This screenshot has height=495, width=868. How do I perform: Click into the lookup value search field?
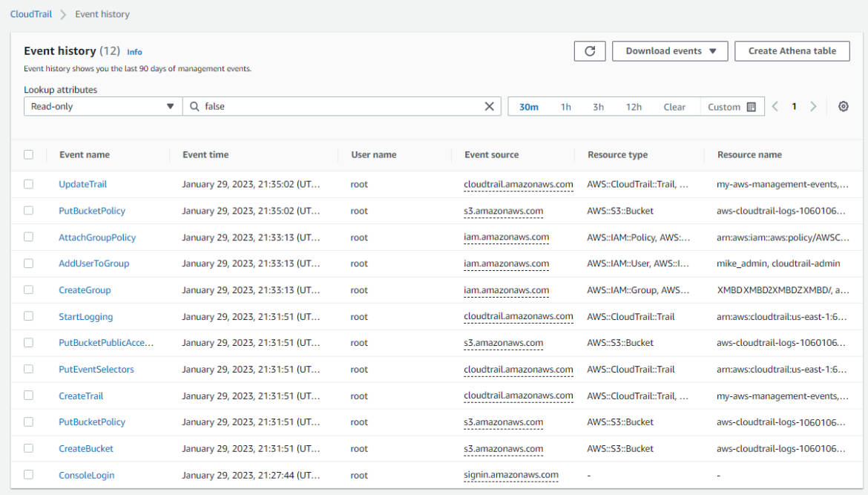[x=341, y=106]
